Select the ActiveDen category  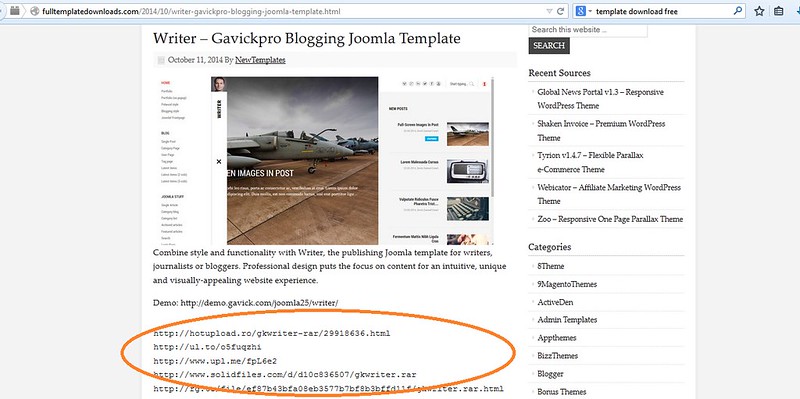pyautogui.click(x=555, y=302)
